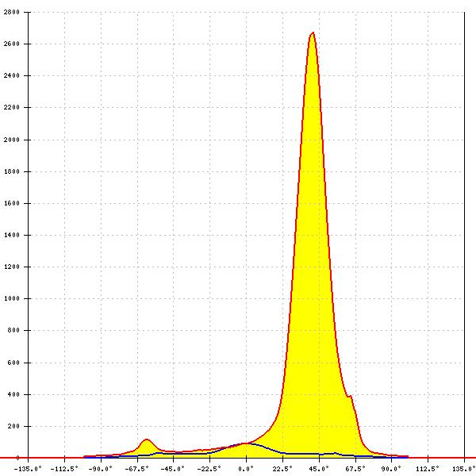Image resolution: width=476 pixels, height=476 pixels.
Task: Click the -90.0° x-axis tick label
Action: (101, 469)
